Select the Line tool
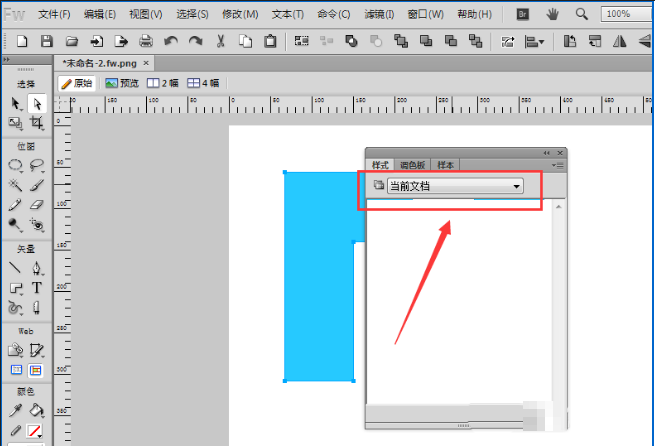 15,268
